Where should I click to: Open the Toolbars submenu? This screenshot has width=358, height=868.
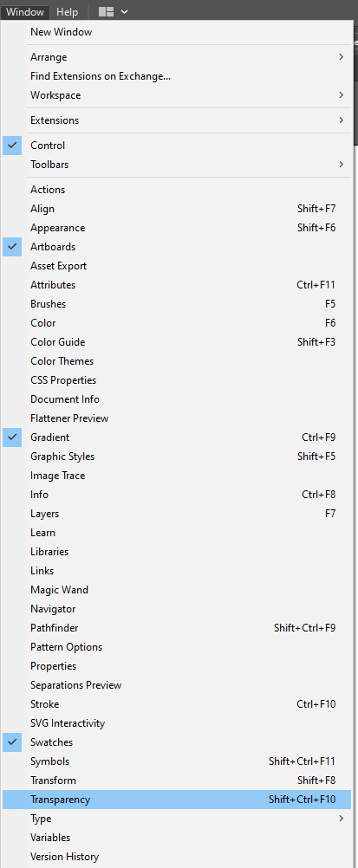(177, 165)
